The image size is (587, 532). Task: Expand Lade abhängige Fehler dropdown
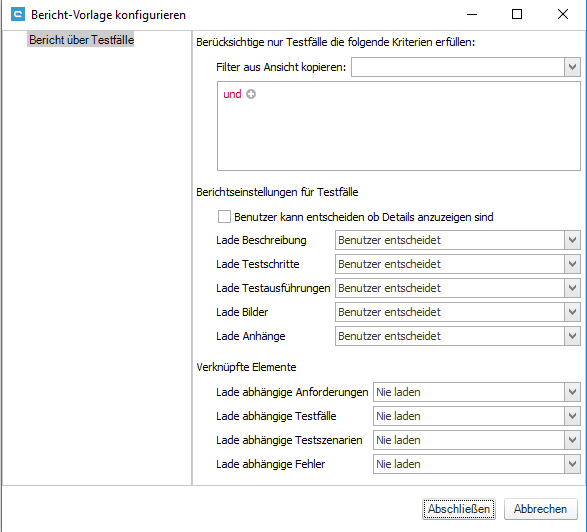click(477, 464)
